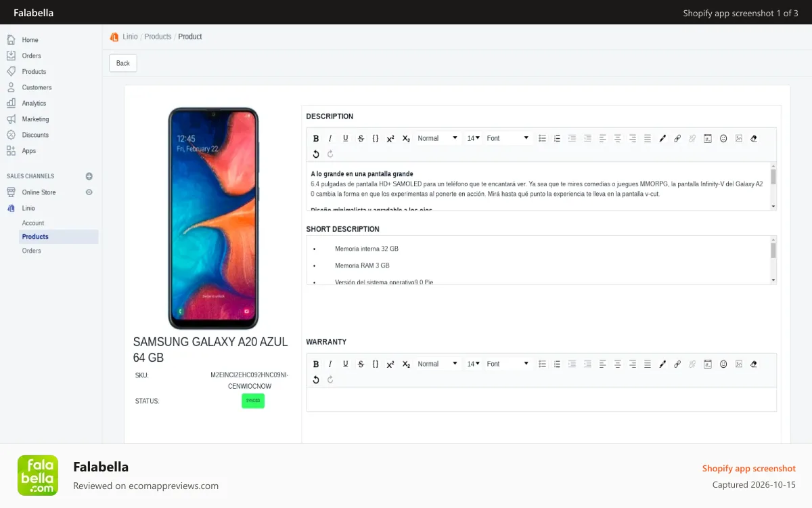Apply strikethrough in the Description toolbar
The image size is (812, 508).
click(361, 138)
